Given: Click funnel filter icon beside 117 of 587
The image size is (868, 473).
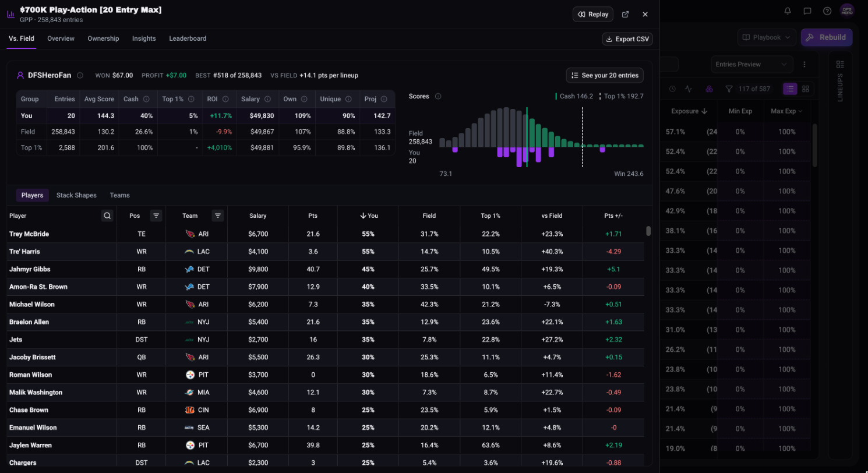Looking at the screenshot, I should pos(729,89).
